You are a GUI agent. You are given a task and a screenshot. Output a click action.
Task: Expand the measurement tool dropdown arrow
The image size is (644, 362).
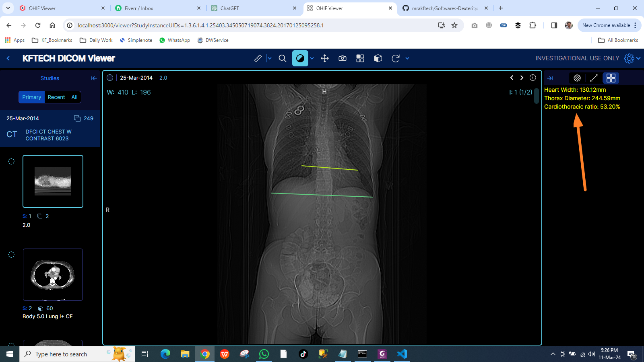pos(269,58)
